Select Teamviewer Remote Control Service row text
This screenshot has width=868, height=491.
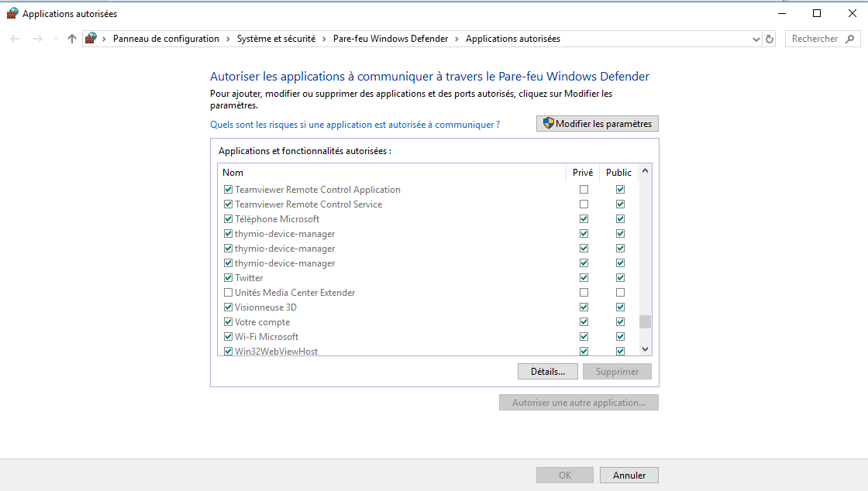click(x=308, y=204)
